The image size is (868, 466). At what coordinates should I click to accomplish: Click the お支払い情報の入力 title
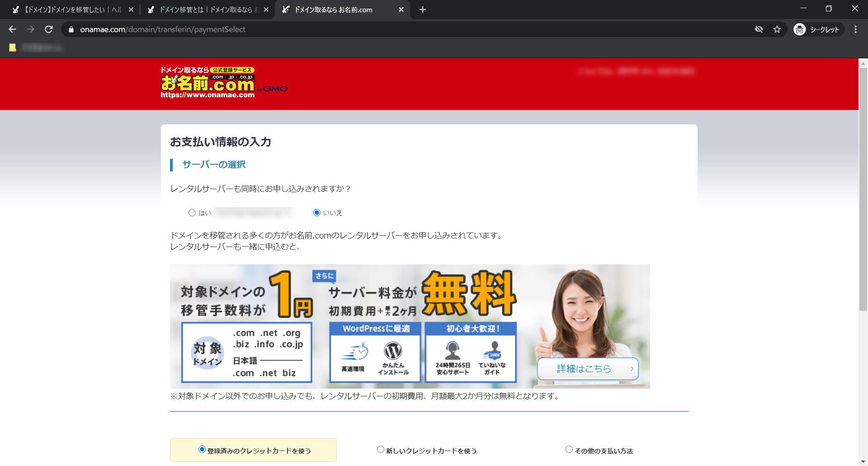[x=221, y=142]
